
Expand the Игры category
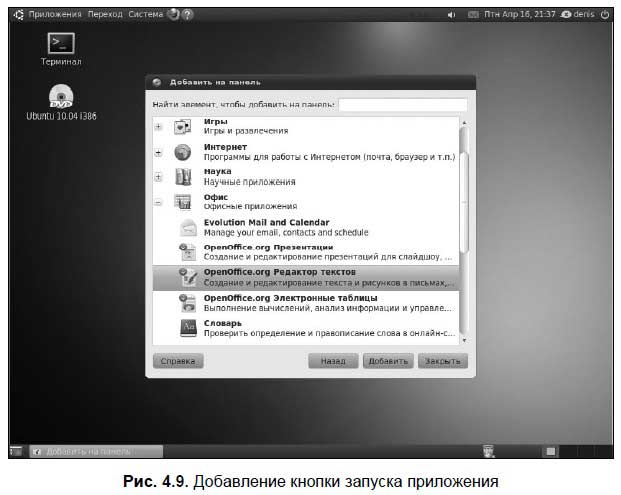pos(158,127)
